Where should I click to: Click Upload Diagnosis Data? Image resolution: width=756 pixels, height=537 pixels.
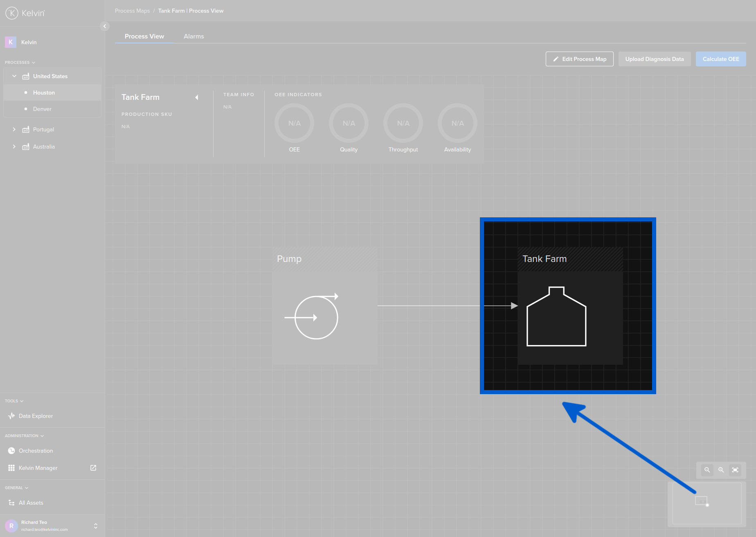(x=654, y=59)
